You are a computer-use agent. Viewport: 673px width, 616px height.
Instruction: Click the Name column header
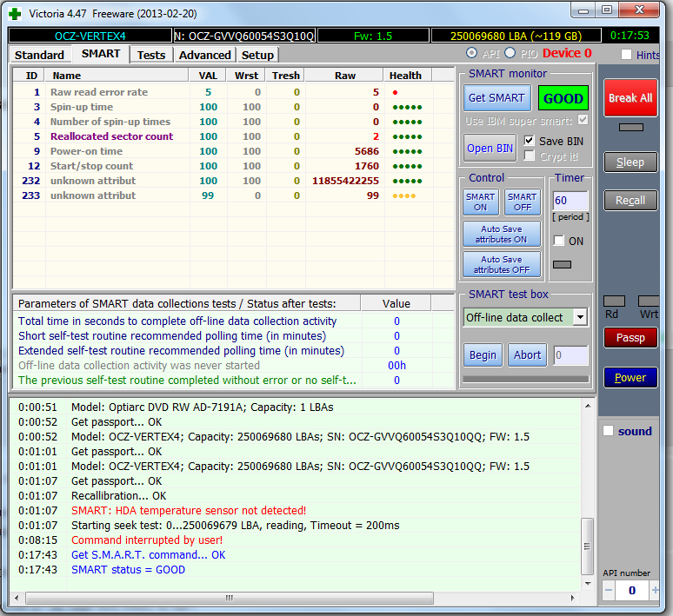(117, 76)
